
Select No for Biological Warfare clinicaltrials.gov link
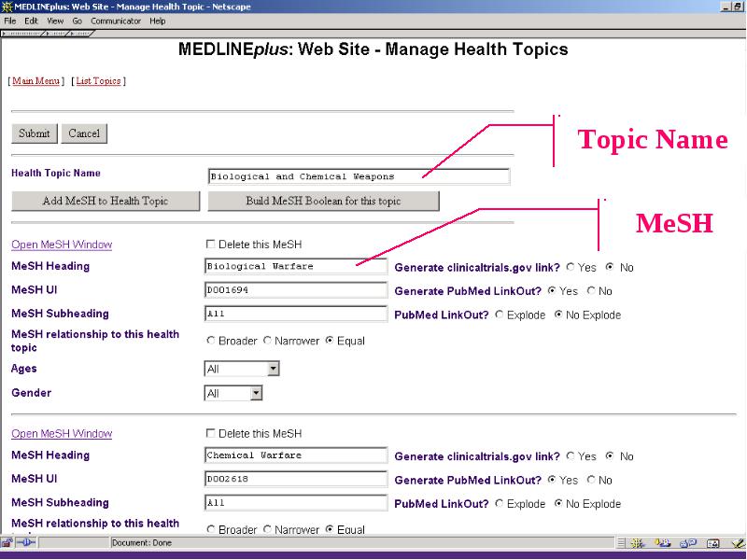tap(610, 267)
